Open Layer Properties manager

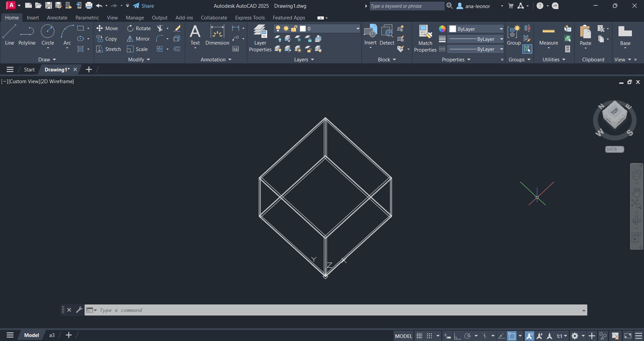260,38
